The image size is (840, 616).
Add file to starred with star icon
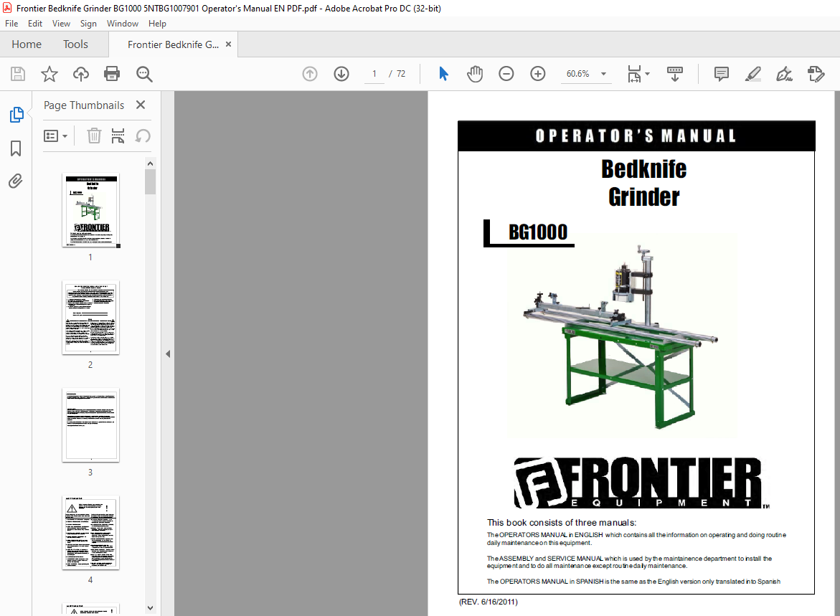[x=49, y=74]
